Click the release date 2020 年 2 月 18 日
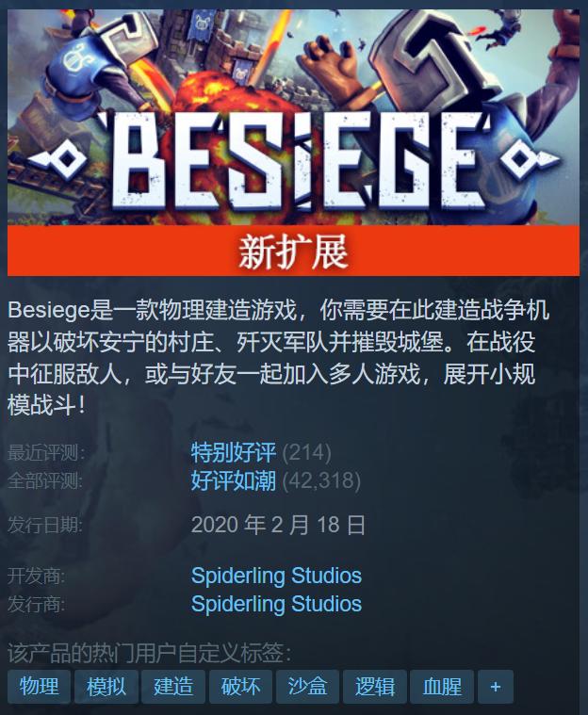This screenshot has width=588, height=715. [x=278, y=525]
